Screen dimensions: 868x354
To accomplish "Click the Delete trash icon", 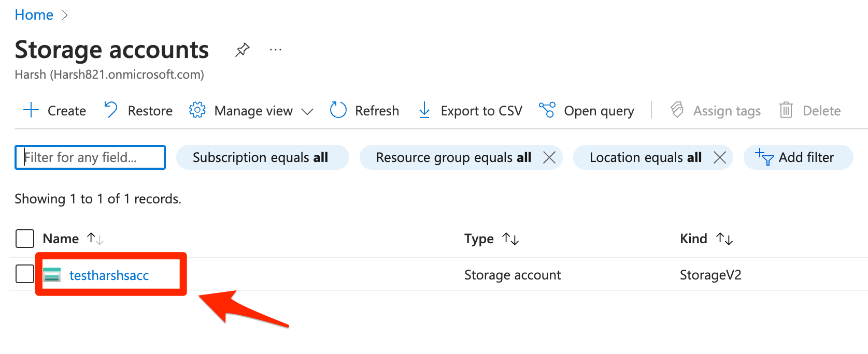I will pos(786,110).
